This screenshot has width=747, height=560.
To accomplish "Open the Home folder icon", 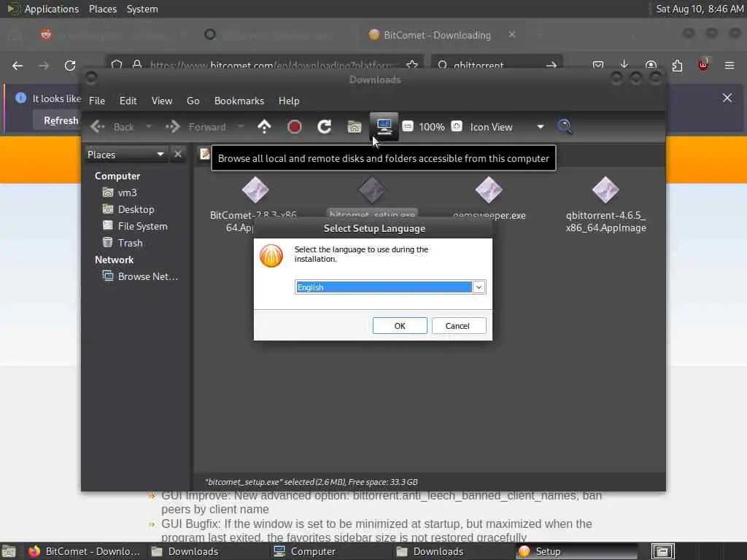I will point(355,127).
